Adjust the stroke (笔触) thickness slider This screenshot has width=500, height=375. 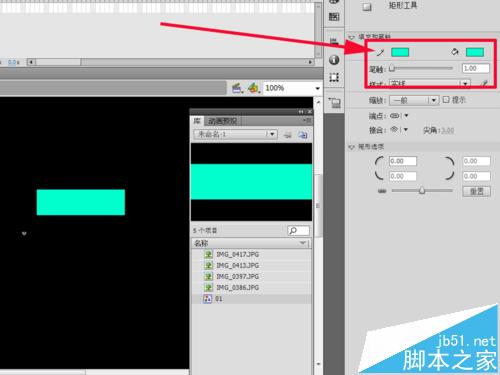pos(392,68)
